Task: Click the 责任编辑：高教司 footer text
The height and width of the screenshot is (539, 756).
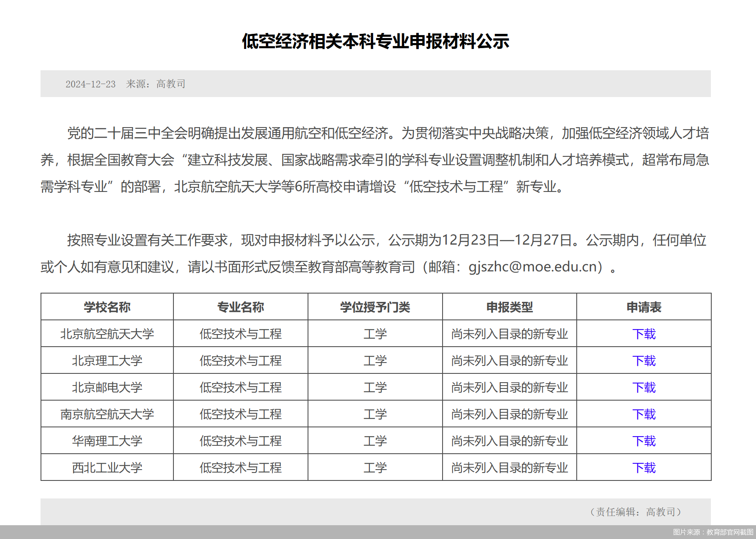Action: pos(635,512)
